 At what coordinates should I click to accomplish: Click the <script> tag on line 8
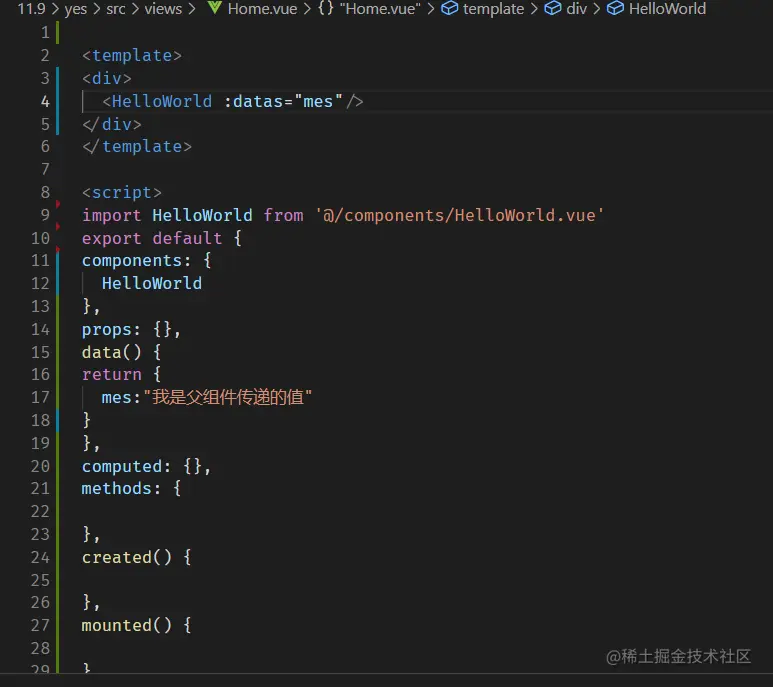point(122,192)
